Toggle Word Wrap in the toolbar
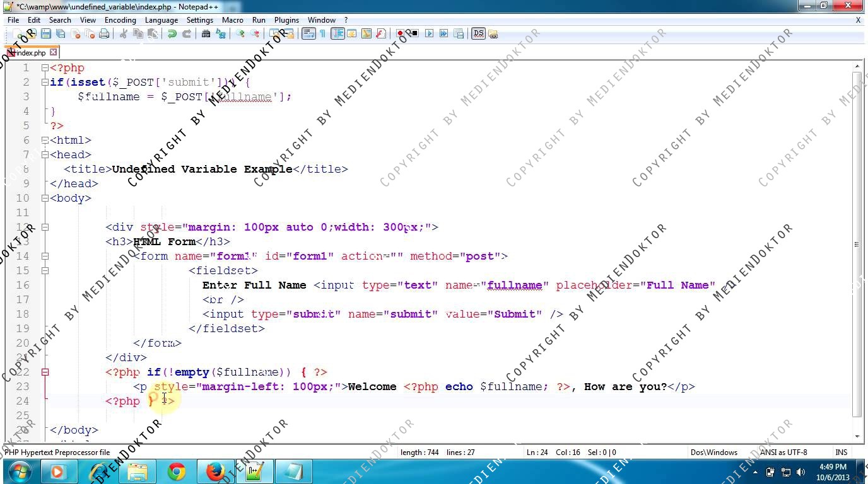868x484 pixels. pos(308,34)
